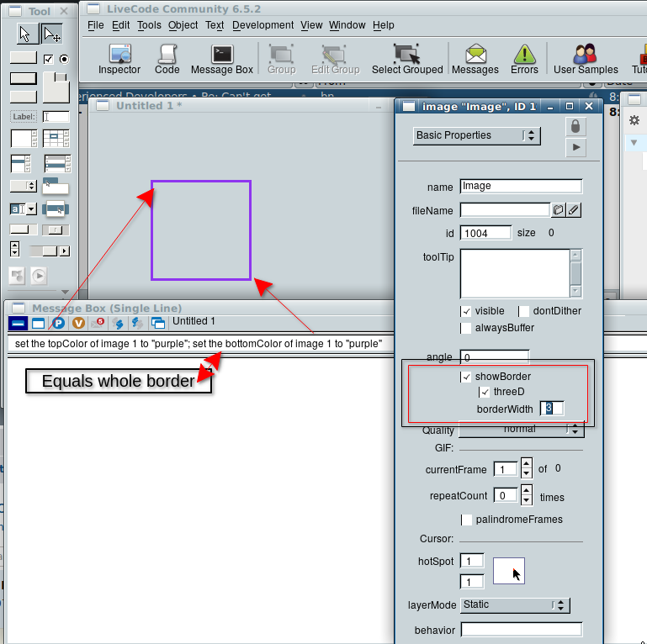Enable the alwaysBuffer checkbox

coord(466,328)
